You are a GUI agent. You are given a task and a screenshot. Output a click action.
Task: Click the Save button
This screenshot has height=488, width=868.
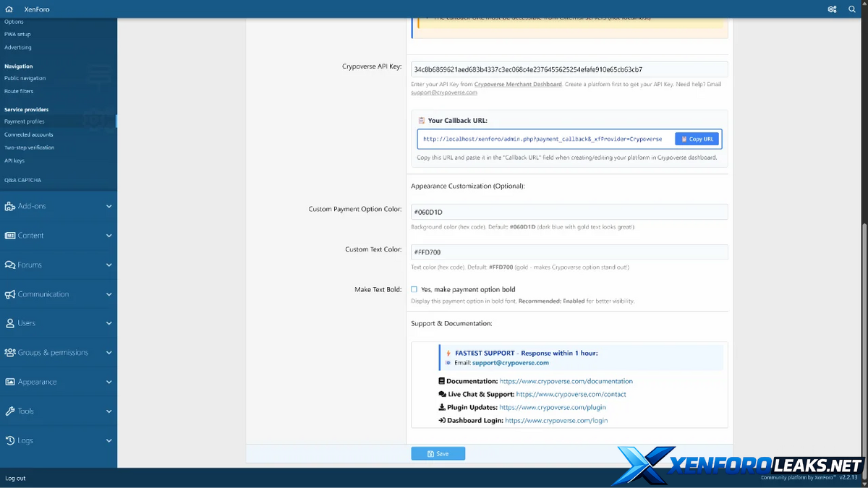point(438,453)
